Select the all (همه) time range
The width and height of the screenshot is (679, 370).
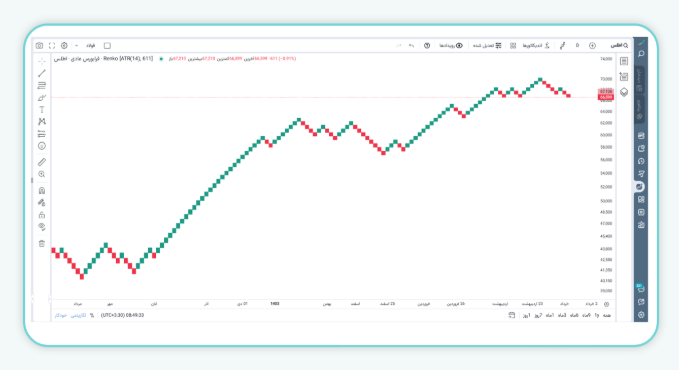[x=607, y=315]
